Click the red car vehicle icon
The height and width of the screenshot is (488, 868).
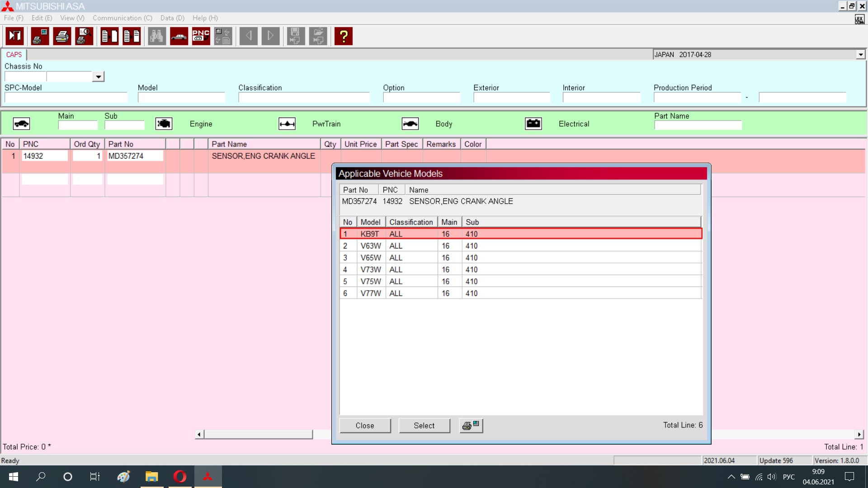(179, 36)
